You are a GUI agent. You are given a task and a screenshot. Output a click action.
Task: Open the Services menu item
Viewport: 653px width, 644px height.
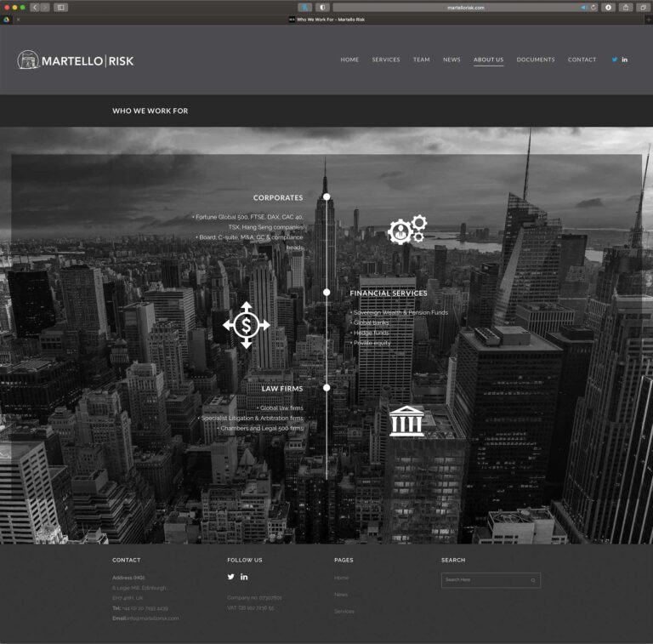point(385,60)
